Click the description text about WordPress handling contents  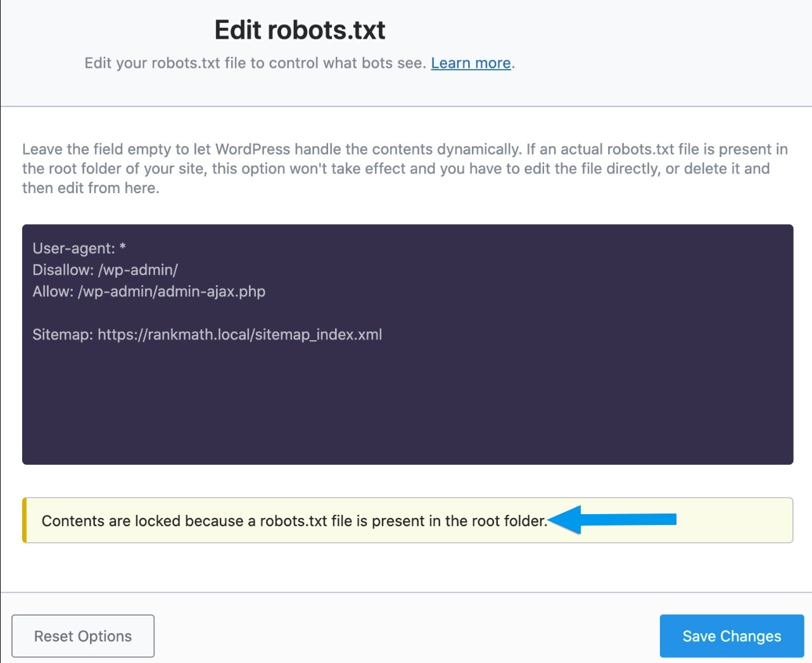(x=405, y=168)
